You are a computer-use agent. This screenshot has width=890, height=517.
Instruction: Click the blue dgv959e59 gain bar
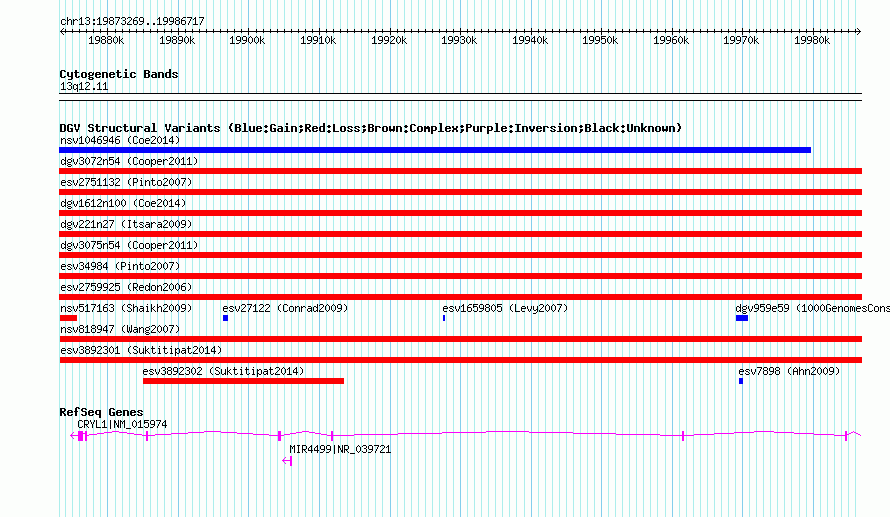click(x=742, y=318)
